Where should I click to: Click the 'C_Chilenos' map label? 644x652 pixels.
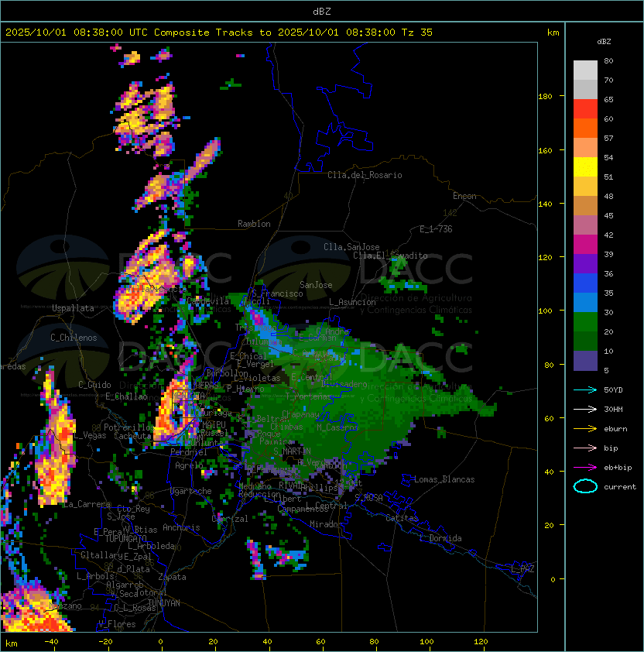tap(74, 338)
